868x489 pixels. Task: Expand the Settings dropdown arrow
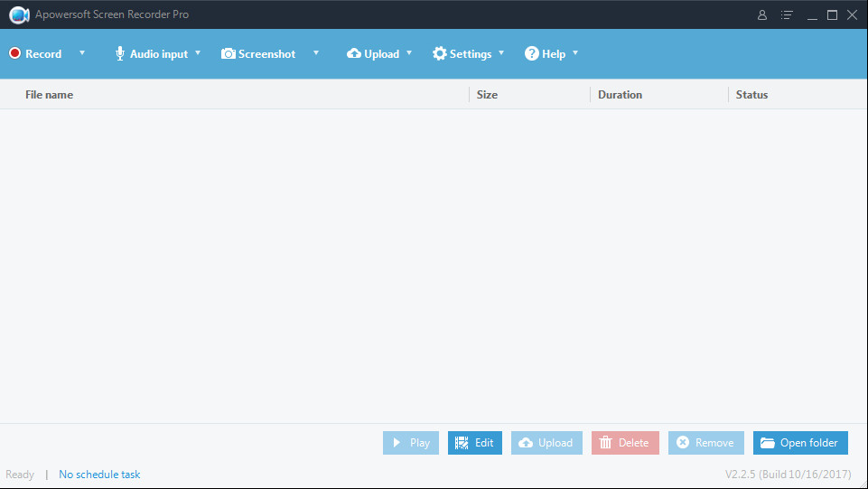coord(501,53)
